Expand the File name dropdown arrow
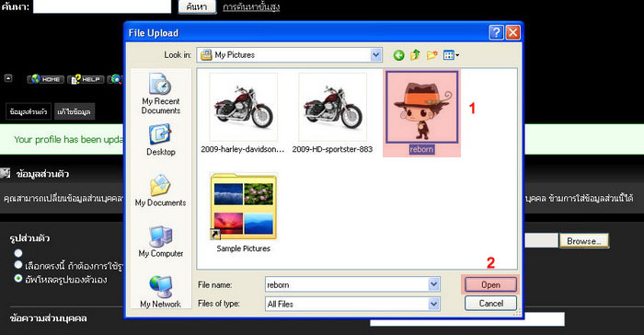The height and width of the screenshot is (335, 644). pos(433,284)
